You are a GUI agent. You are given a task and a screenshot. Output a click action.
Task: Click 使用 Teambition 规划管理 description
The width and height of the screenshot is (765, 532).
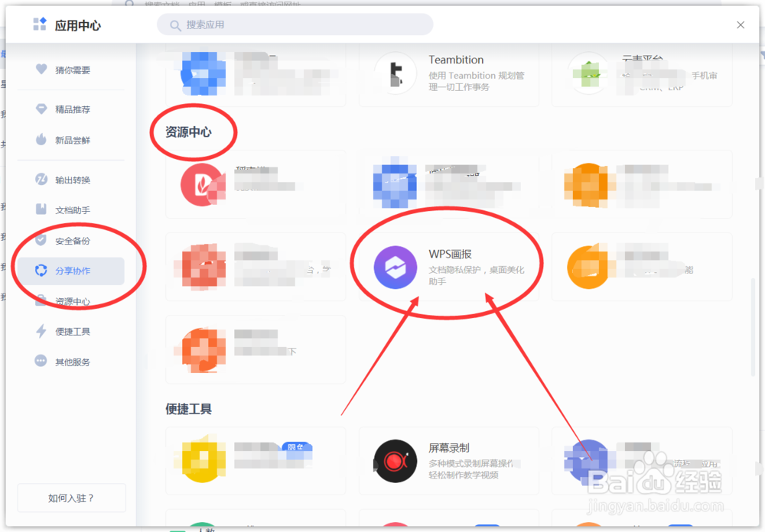tap(477, 81)
